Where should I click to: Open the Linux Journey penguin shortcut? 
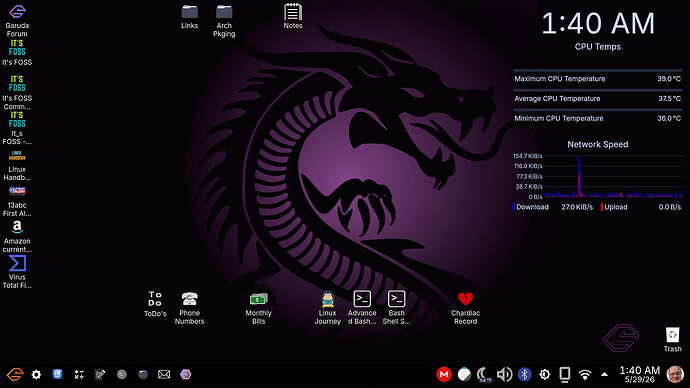327,308
